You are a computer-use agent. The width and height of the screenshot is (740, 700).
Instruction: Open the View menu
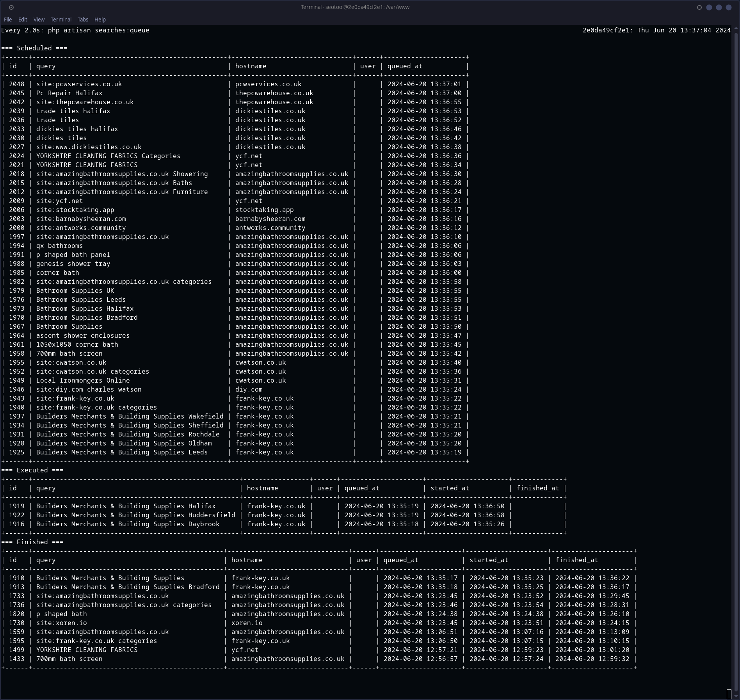point(39,20)
